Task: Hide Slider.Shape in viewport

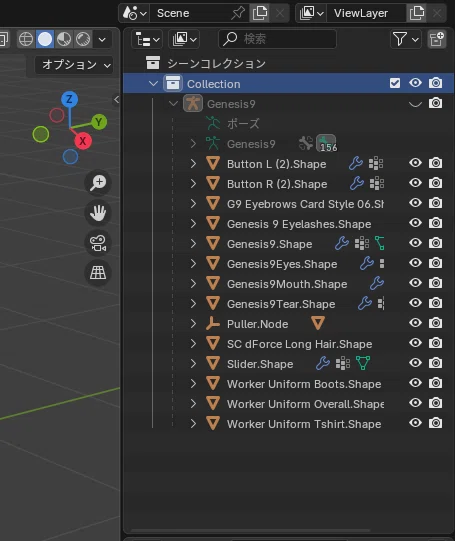Action: (x=415, y=363)
